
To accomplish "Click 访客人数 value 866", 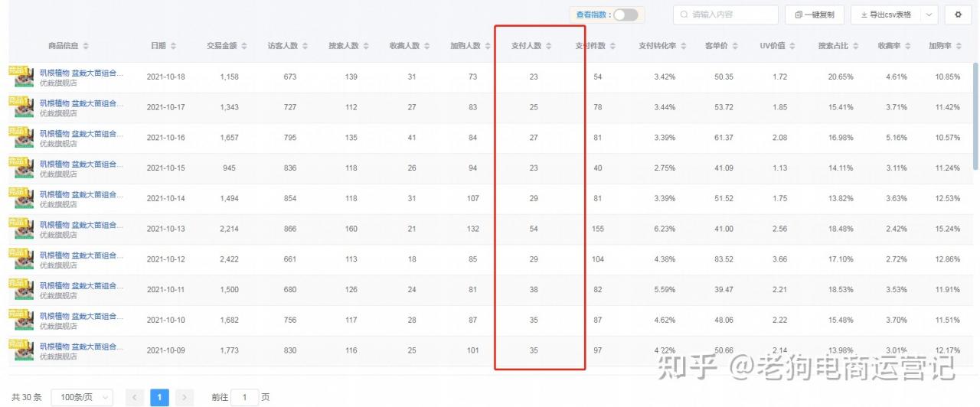I will pos(289,229).
